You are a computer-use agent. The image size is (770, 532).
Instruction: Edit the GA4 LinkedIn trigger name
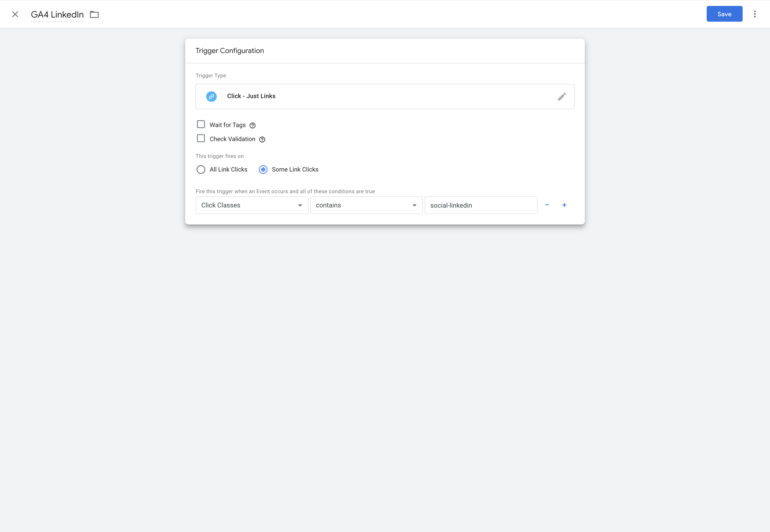(57, 15)
